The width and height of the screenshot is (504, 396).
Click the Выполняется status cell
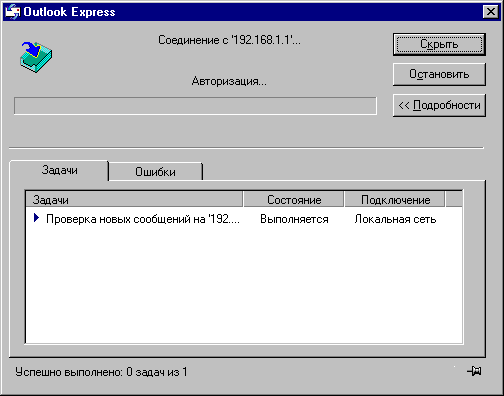pos(294,219)
